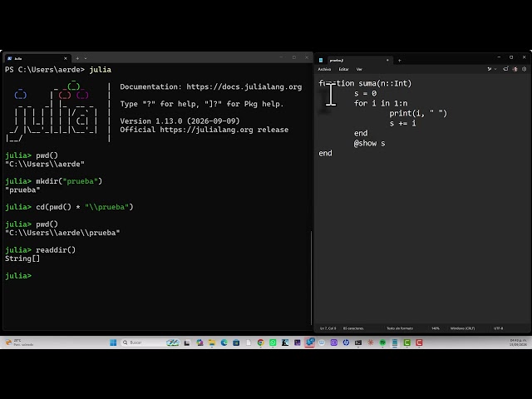The height and width of the screenshot is (399, 532).
Task: Open the weather widget on taskbar
Action: pos(19,342)
